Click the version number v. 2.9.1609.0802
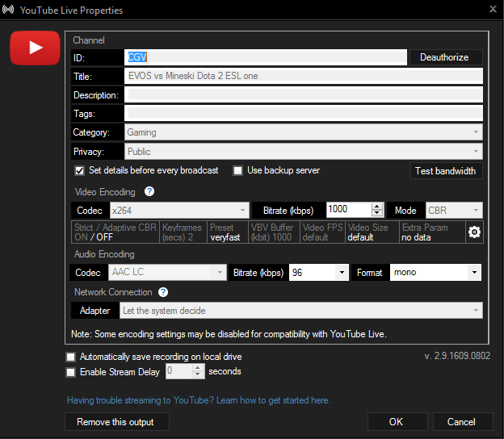 (x=457, y=356)
